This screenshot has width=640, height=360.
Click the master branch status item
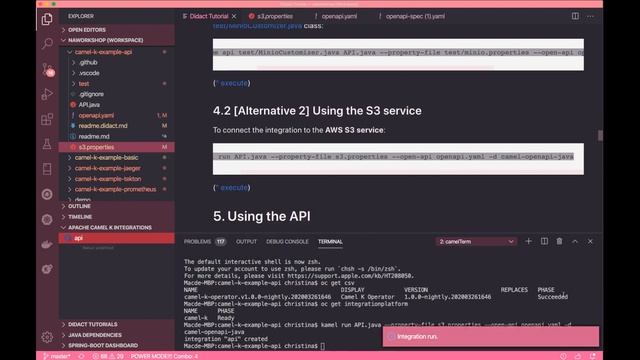57,356
